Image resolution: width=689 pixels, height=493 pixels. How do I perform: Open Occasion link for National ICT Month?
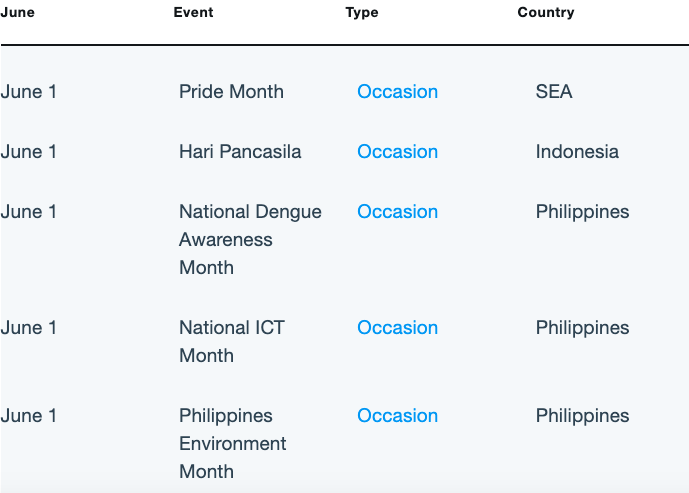pyautogui.click(x=397, y=328)
